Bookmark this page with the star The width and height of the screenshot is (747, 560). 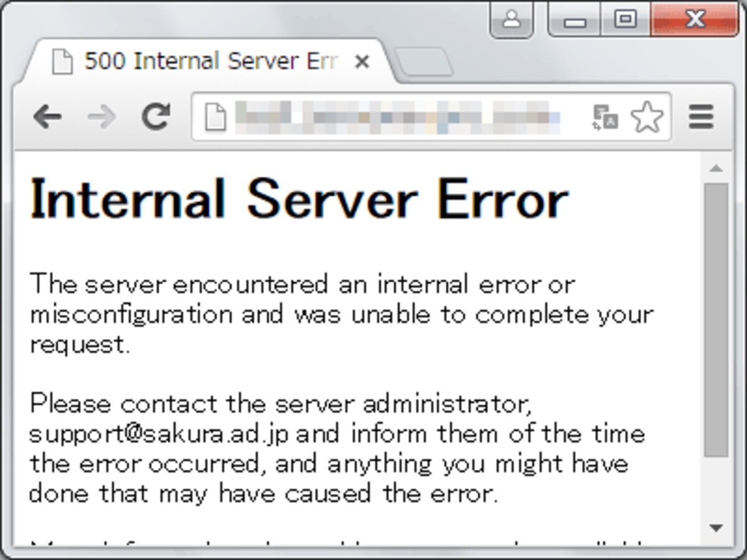coord(647,118)
